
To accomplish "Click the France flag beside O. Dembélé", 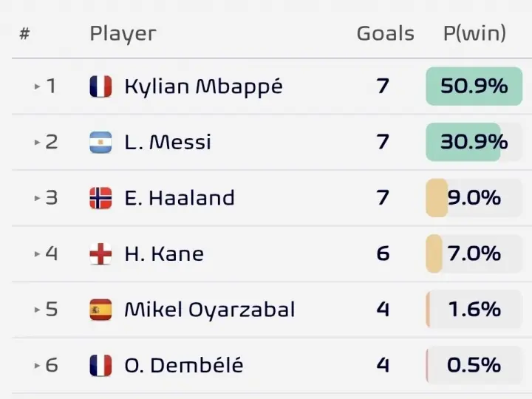I will pyautogui.click(x=100, y=366).
